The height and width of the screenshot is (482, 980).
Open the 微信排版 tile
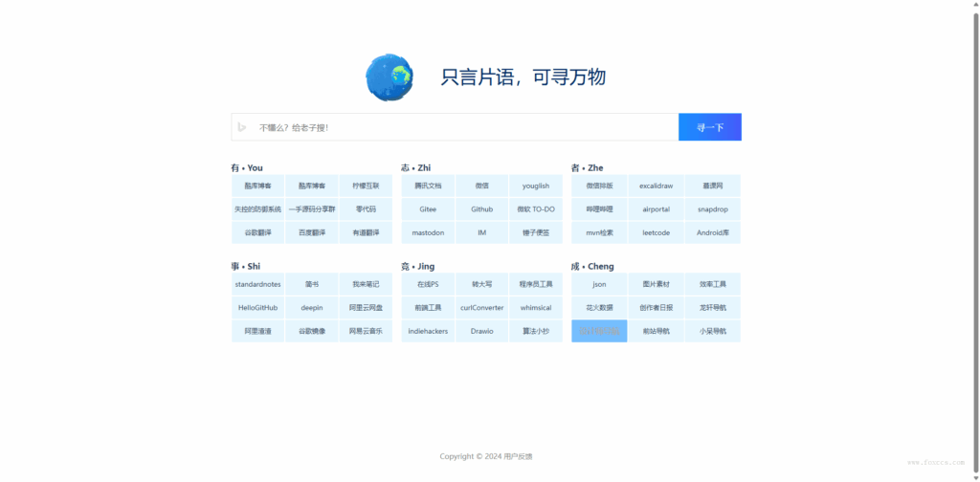point(599,186)
